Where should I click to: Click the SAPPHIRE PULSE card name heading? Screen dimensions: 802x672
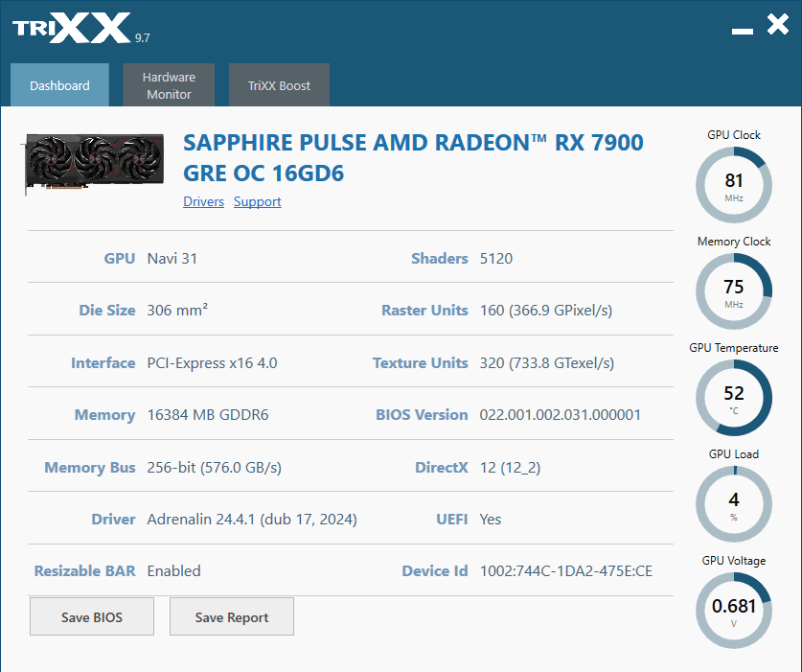pos(413,157)
